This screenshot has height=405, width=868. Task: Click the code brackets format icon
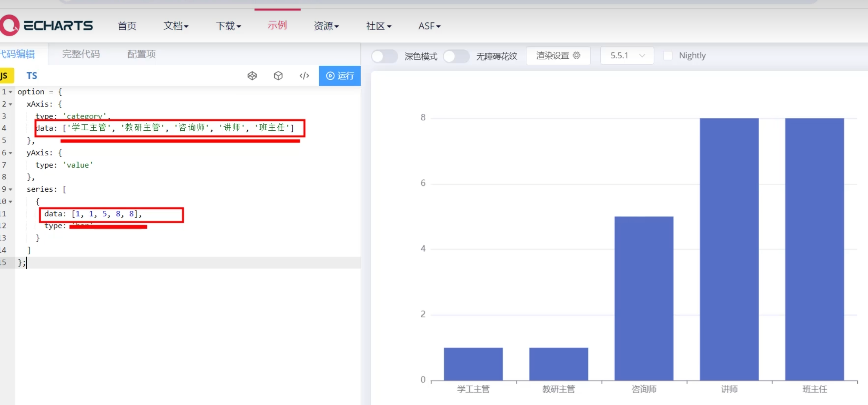point(304,76)
